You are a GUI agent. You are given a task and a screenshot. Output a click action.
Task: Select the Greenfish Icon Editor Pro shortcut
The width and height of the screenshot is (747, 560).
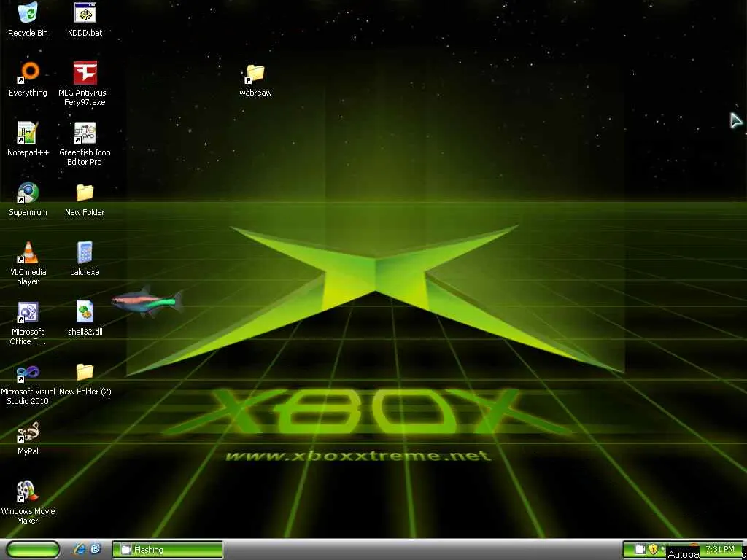coord(85,133)
